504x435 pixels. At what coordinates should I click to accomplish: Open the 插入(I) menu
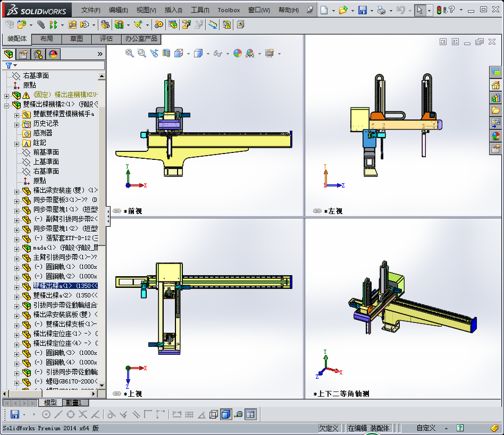(x=173, y=10)
